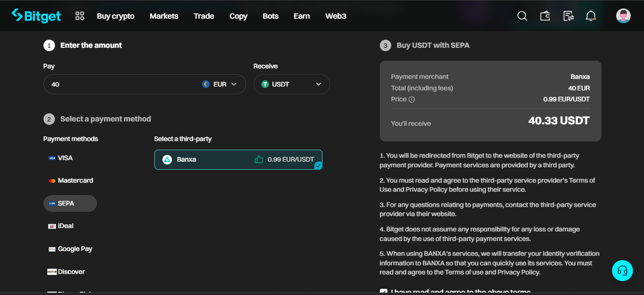The image size is (644, 295).
Task: Open the Markets menu
Action: click(164, 16)
